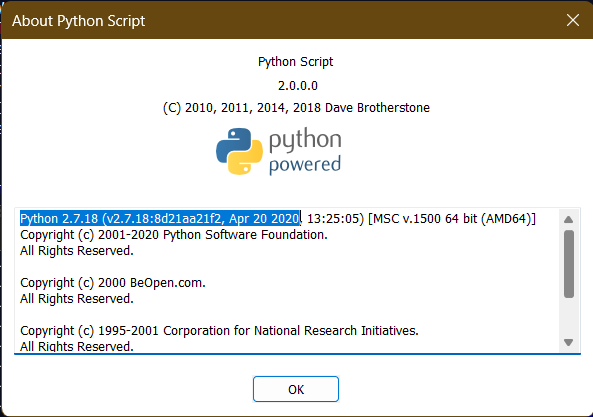Click 'Copyright (c) 2001-2020 Python Software Foundation.' line
The height and width of the screenshot is (417, 593).
coord(174,235)
